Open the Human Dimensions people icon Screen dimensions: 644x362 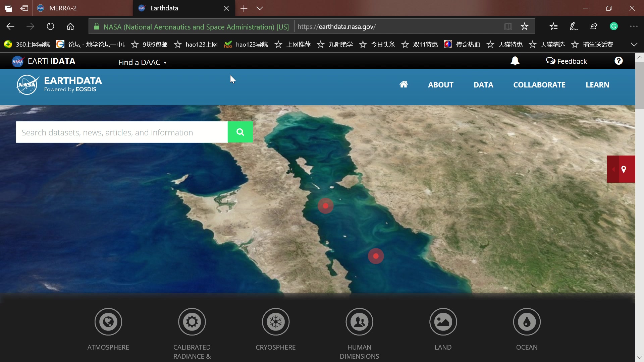[x=359, y=322]
